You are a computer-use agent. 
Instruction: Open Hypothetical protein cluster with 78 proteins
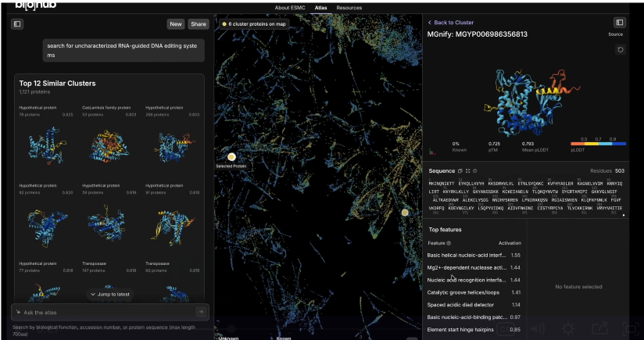45,135
